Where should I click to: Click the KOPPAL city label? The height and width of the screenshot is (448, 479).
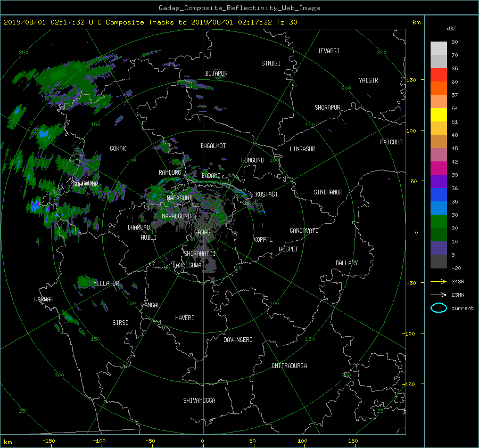[x=263, y=240]
